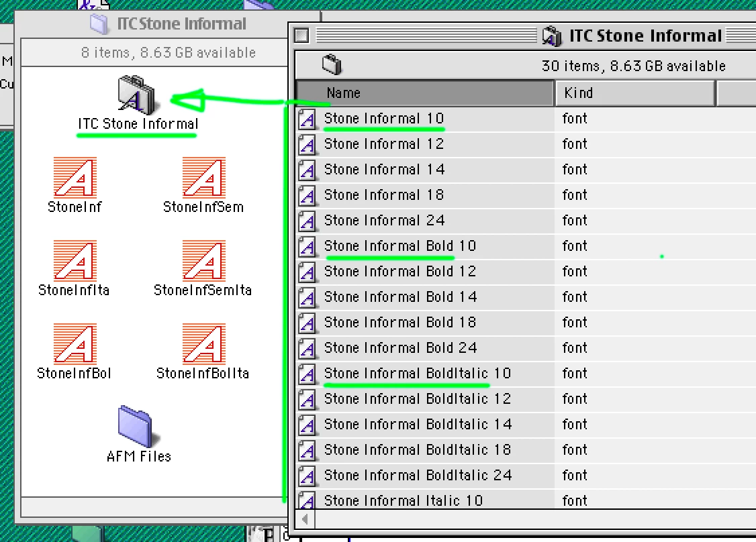Click font icon beside Stone Informal Bold 18
Viewport: 756px width, 542px height.
(307, 324)
